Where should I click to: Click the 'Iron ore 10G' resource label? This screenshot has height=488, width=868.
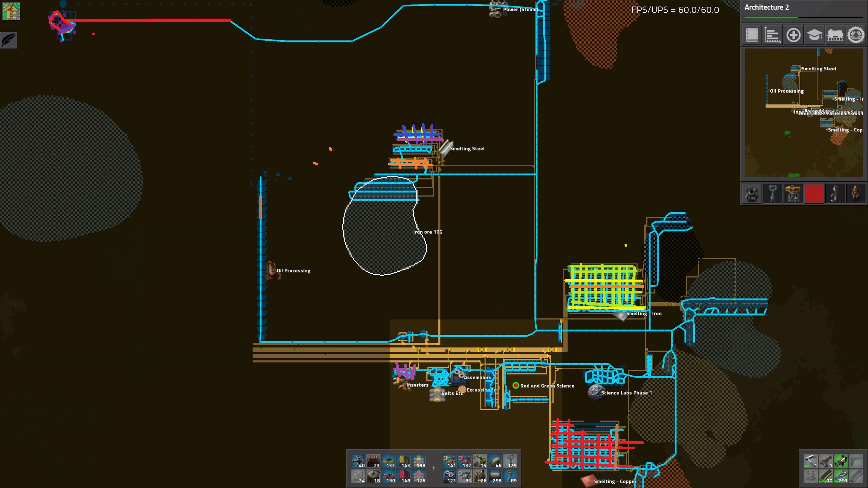[x=428, y=232]
